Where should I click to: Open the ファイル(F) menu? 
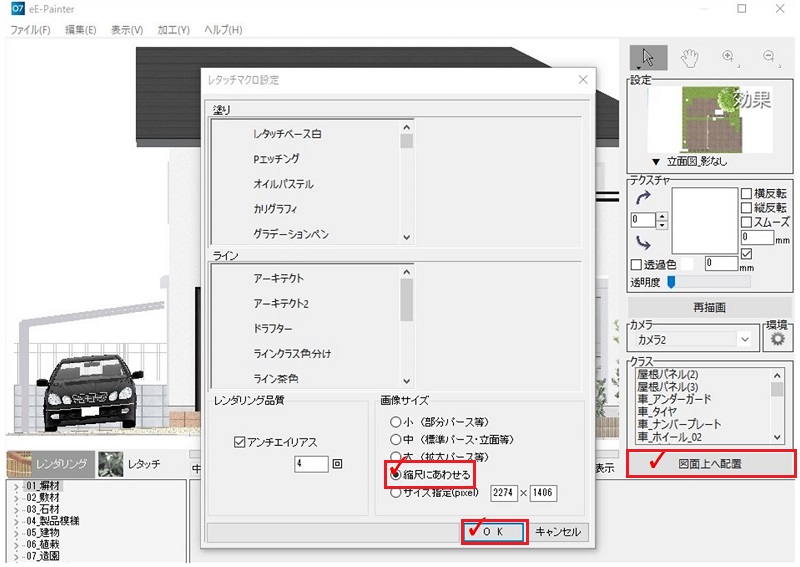pos(30,30)
